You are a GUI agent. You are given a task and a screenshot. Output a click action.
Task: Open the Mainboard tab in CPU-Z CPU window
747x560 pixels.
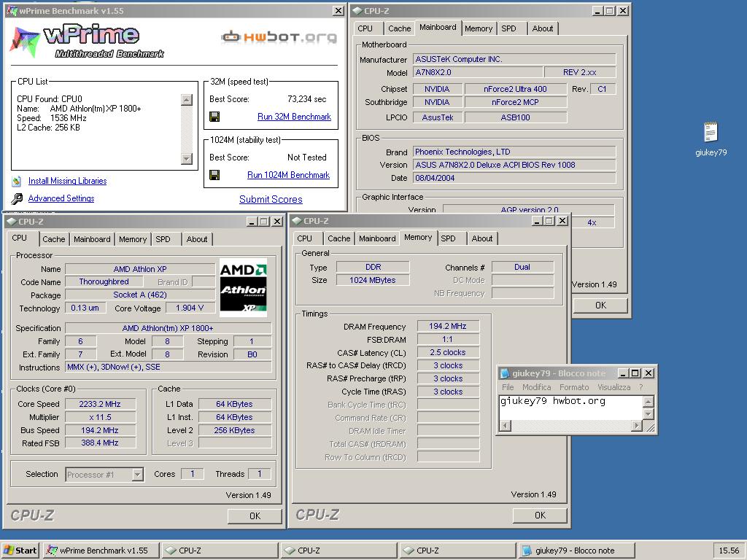(x=92, y=239)
